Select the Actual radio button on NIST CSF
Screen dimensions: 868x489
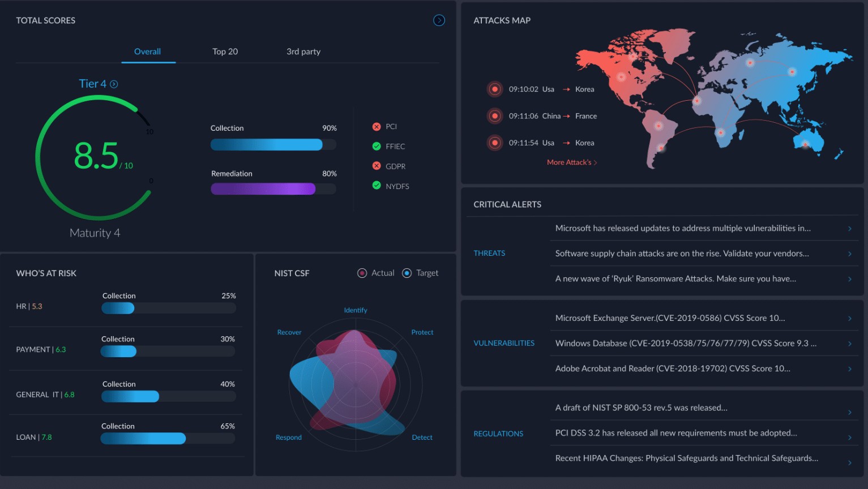point(362,273)
